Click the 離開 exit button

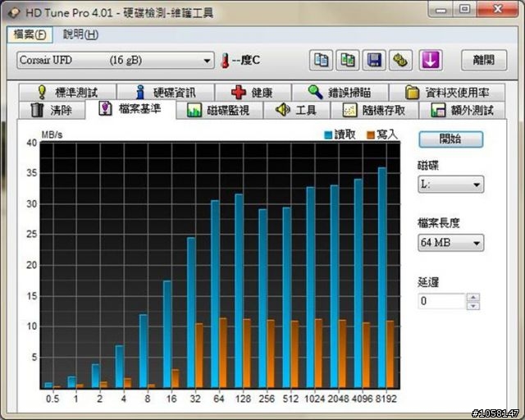484,60
